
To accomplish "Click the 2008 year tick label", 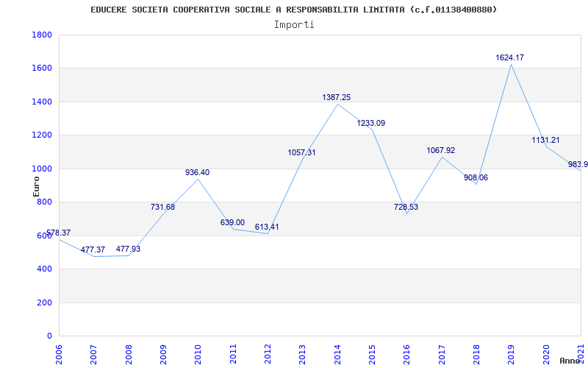I will (128, 355).
